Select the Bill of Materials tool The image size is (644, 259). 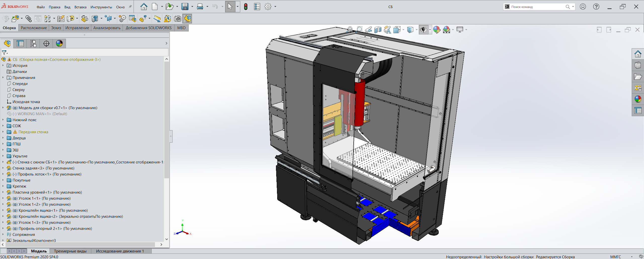point(132,19)
